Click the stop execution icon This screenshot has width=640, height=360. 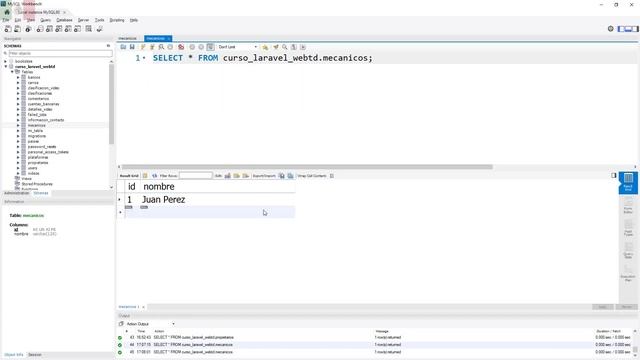pyautogui.click(x=170, y=47)
